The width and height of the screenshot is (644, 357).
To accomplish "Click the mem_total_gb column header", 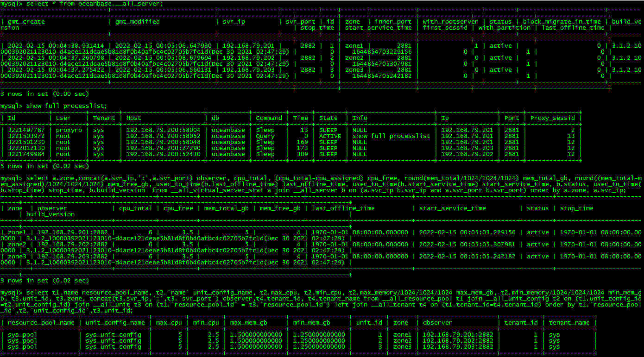I will click(227, 208).
